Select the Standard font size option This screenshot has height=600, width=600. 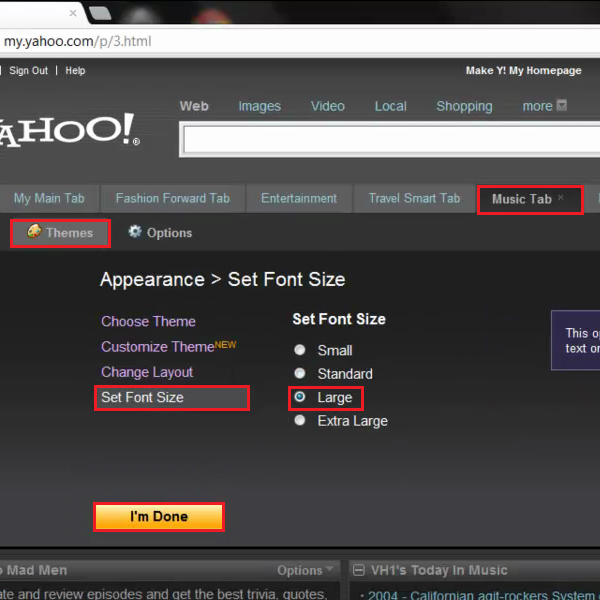pos(300,373)
